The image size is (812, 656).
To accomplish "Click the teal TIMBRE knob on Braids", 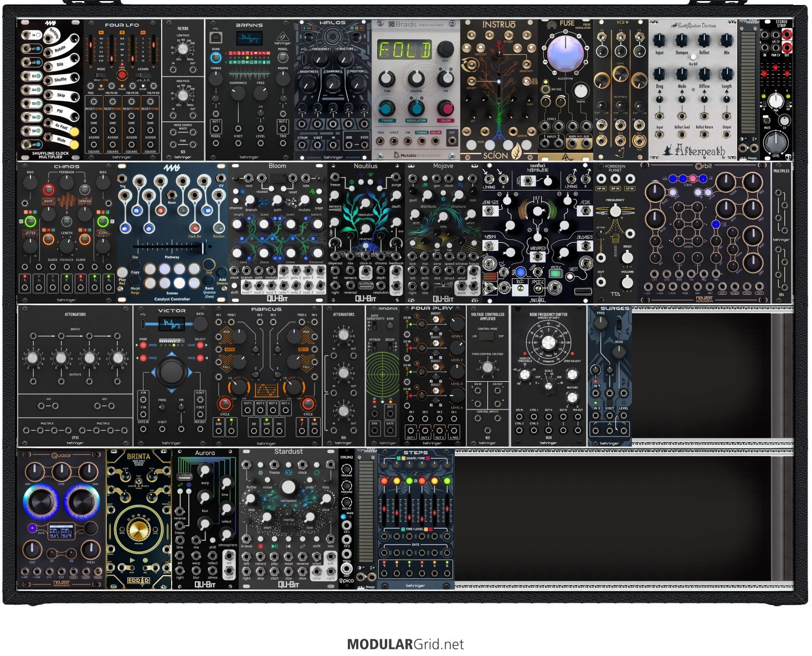I will (387, 108).
